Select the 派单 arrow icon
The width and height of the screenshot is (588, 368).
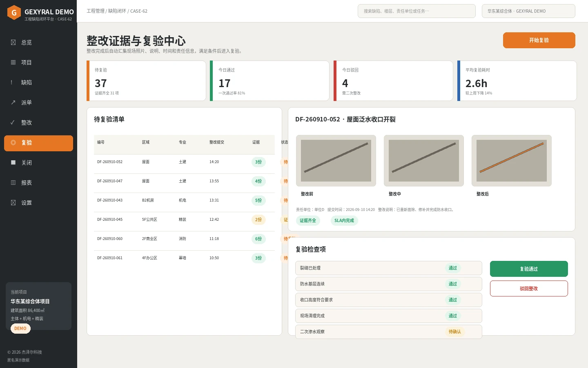click(13, 102)
